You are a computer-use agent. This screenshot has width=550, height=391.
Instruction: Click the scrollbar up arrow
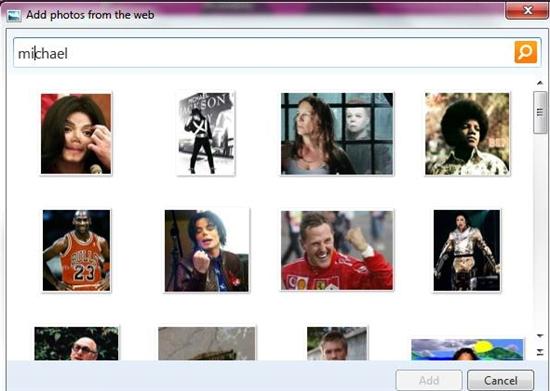[x=540, y=83]
